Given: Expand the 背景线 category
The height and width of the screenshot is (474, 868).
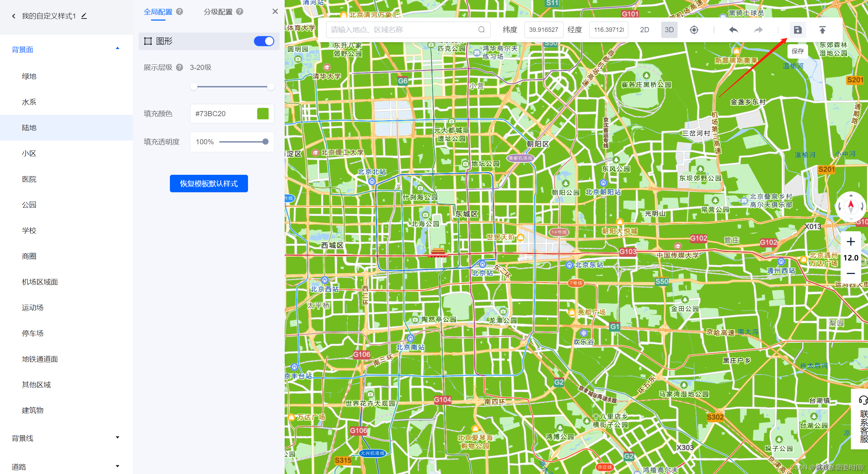Looking at the screenshot, I should tap(117, 437).
